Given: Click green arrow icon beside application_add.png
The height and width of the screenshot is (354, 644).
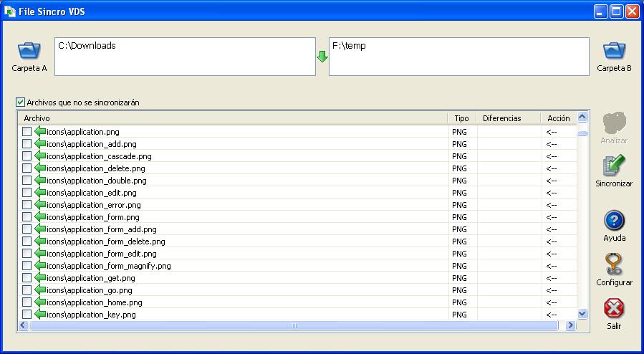Looking at the screenshot, I should coord(40,144).
